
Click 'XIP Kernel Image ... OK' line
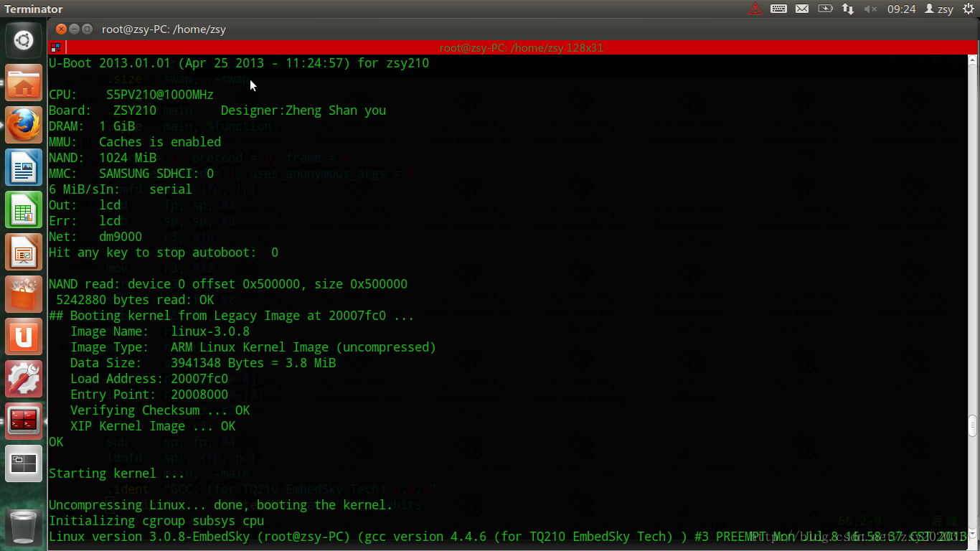click(153, 426)
